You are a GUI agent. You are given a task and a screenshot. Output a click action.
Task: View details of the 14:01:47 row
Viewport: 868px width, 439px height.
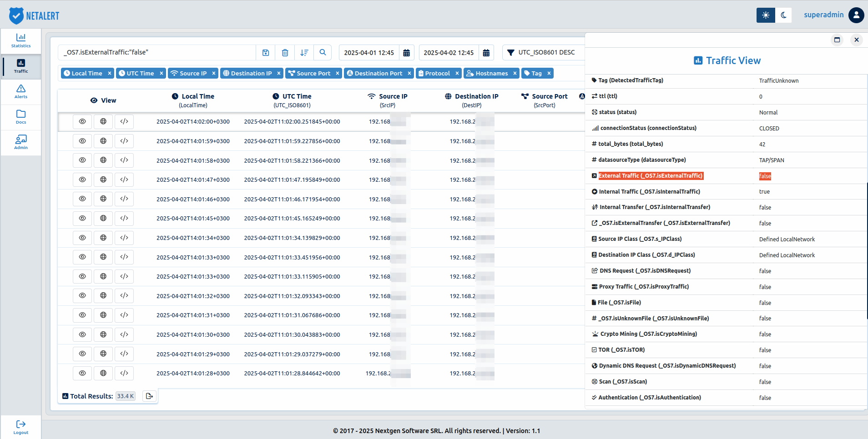point(82,180)
